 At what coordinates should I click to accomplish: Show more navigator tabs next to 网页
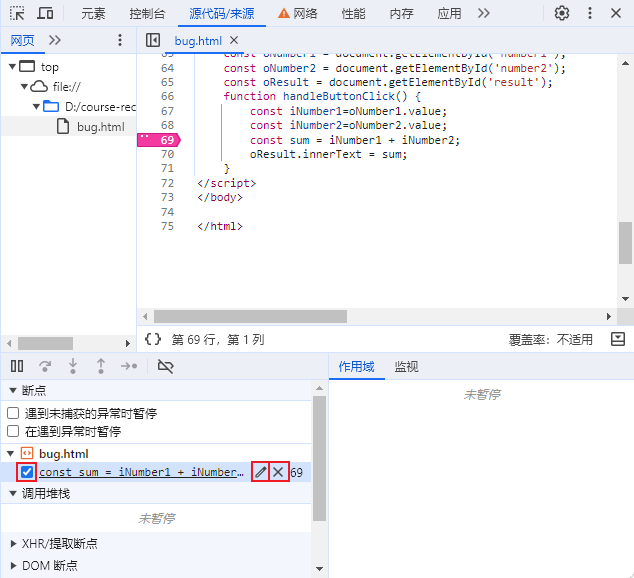pos(55,40)
